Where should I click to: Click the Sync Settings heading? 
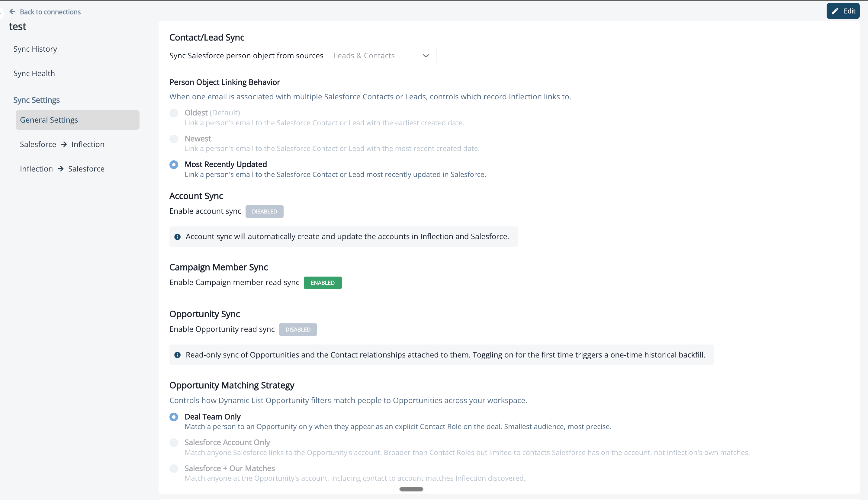point(37,100)
